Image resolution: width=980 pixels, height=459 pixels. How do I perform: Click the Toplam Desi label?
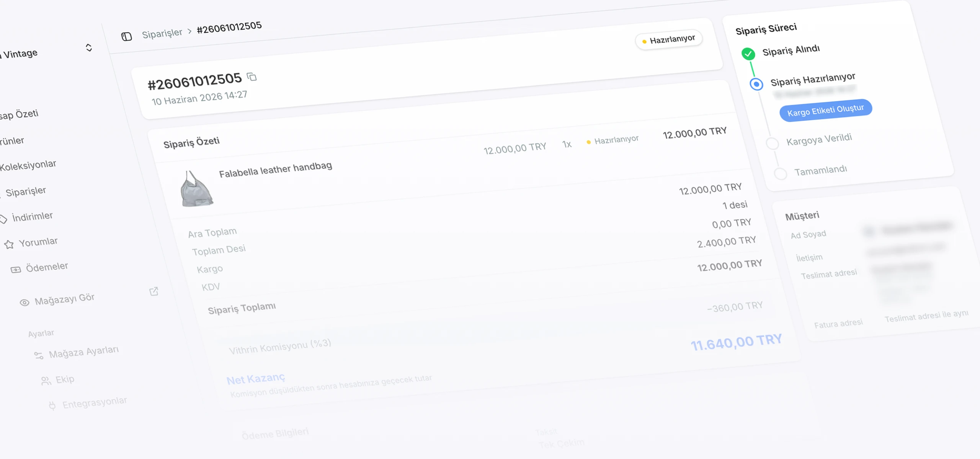[x=219, y=250]
